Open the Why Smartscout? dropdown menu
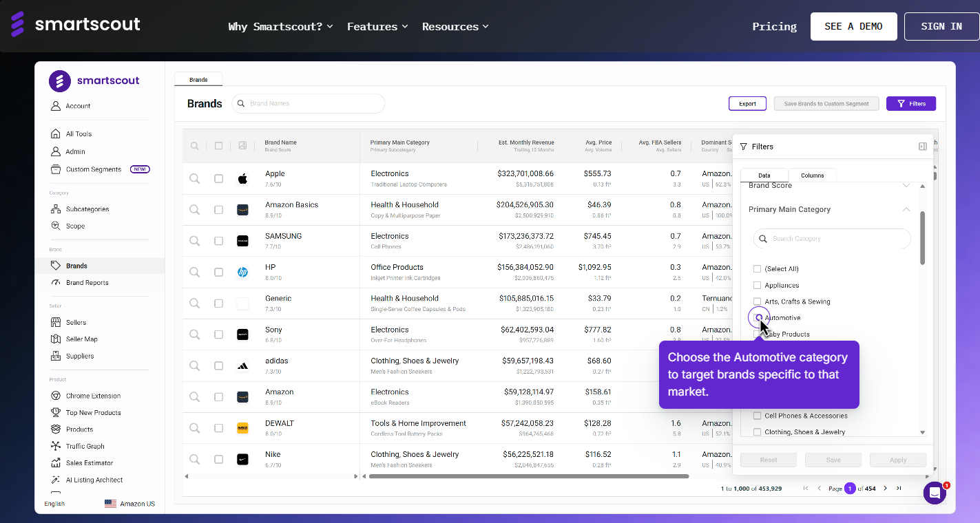 click(x=280, y=26)
